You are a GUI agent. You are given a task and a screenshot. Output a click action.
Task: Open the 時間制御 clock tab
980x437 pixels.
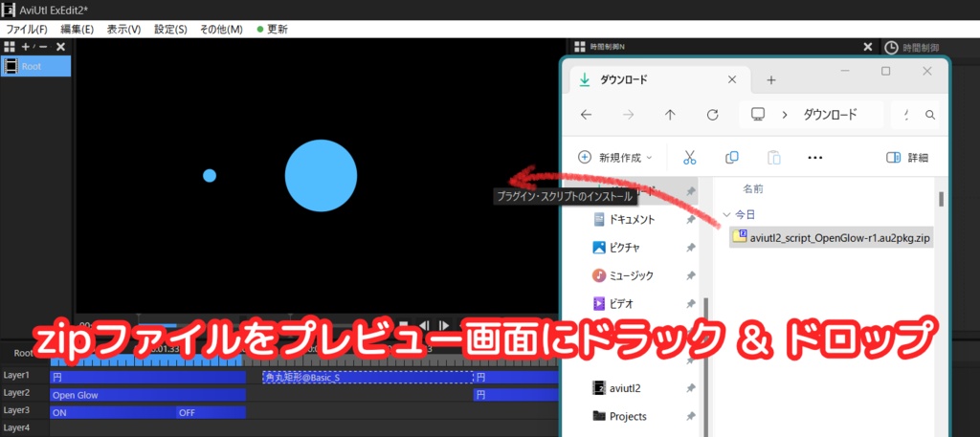pos(911,48)
